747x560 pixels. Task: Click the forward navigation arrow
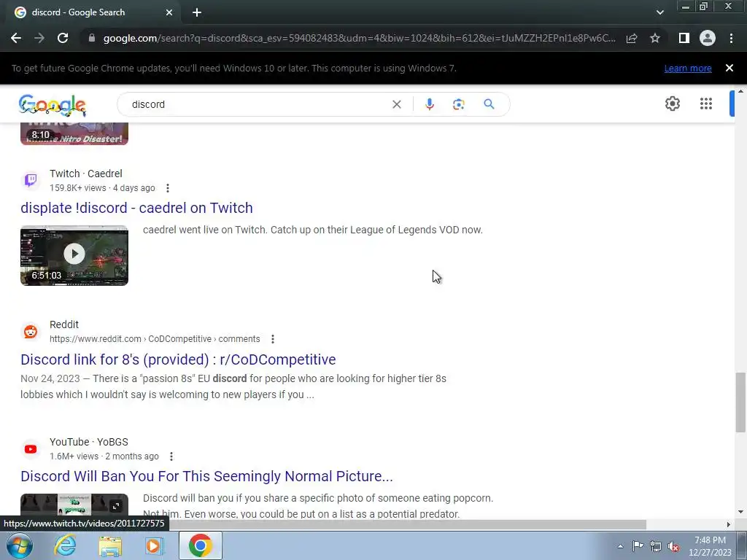pos(39,38)
